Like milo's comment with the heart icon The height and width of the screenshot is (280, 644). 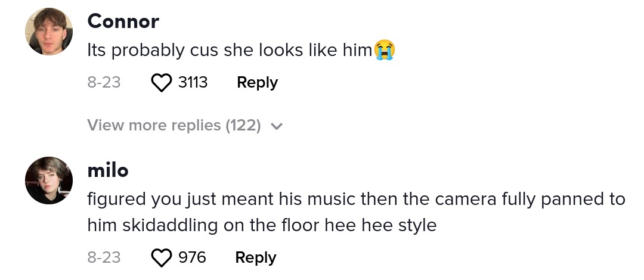pos(161,258)
